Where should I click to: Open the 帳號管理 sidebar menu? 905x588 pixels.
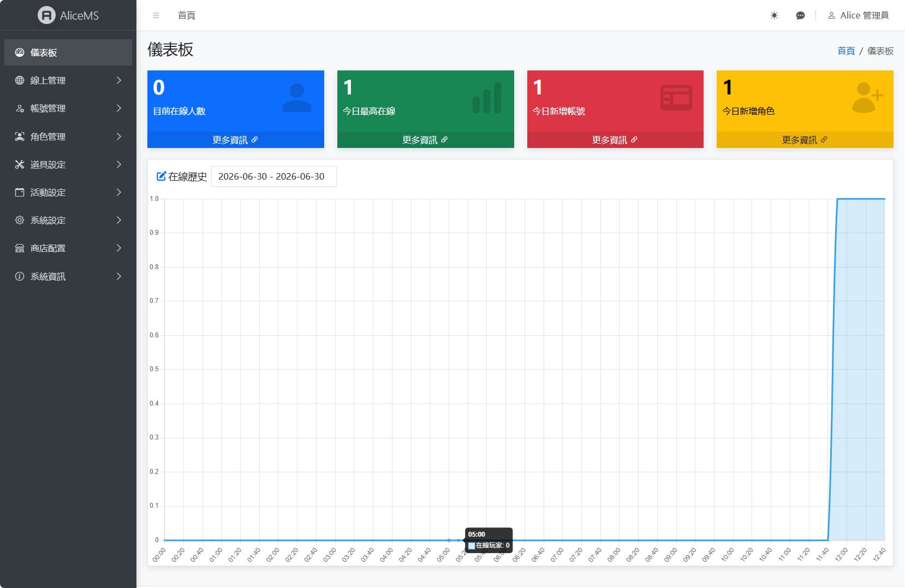tap(68, 108)
